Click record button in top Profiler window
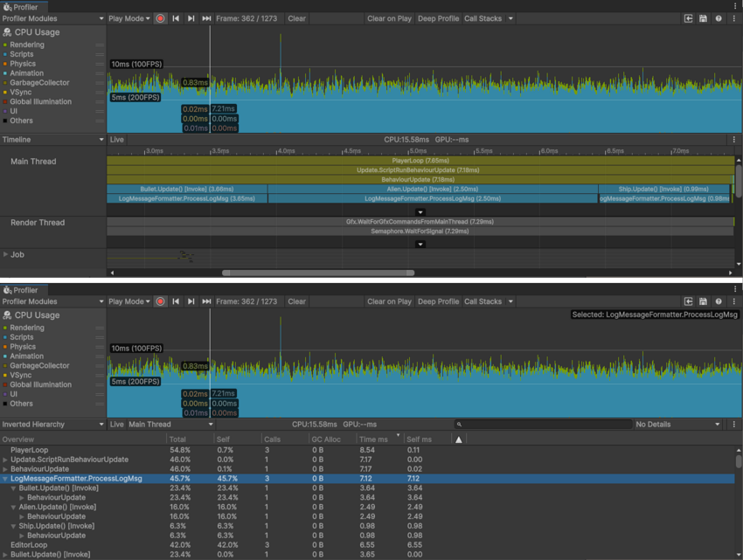This screenshot has width=743, height=560. point(160,18)
